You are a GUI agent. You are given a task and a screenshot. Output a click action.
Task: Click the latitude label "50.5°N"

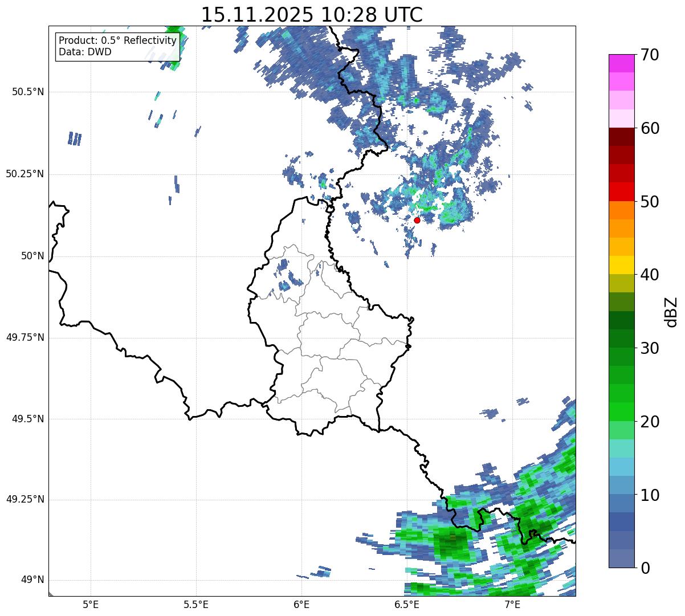tap(28, 92)
